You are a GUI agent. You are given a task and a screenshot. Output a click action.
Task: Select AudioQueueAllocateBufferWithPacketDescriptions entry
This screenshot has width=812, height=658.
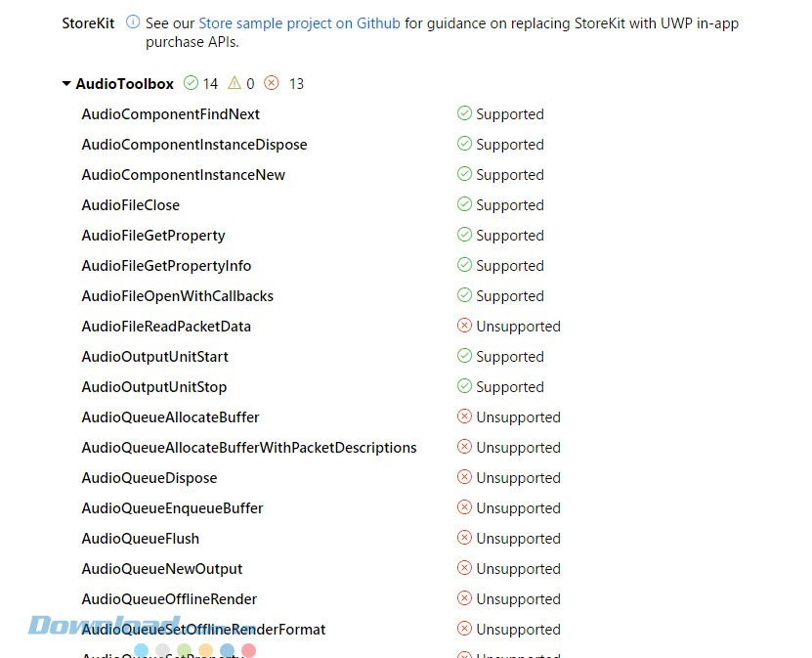[249, 448]
